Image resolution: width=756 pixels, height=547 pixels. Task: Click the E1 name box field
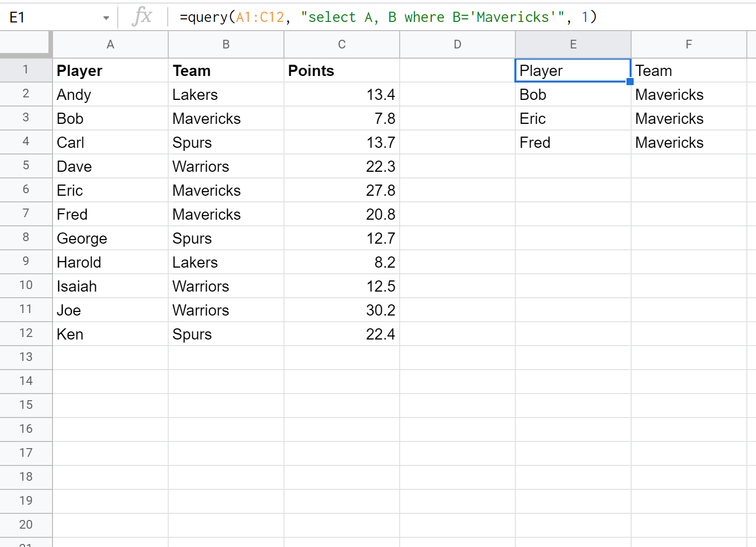click(51, 17)
